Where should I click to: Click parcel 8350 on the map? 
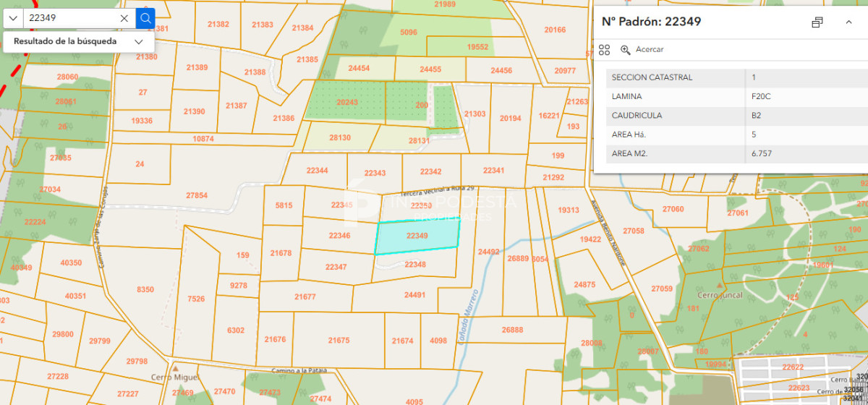pos(145,289)
